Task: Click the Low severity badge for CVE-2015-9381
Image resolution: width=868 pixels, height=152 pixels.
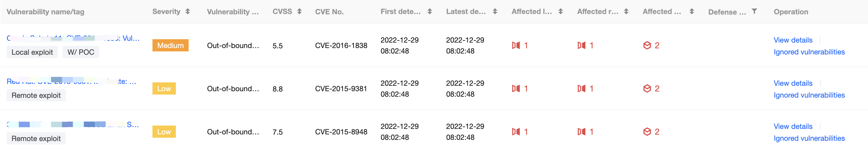Action: [164, 89]
